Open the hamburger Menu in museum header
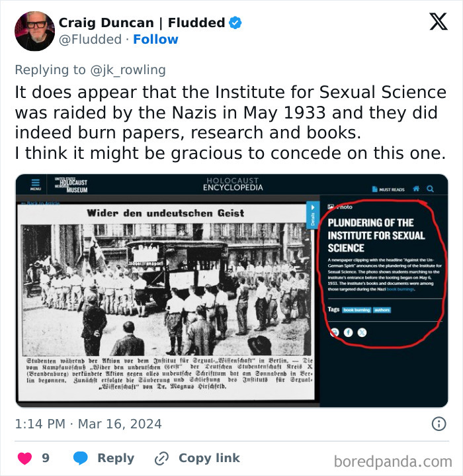The image size is (463, 476). (x=35, y=184)
